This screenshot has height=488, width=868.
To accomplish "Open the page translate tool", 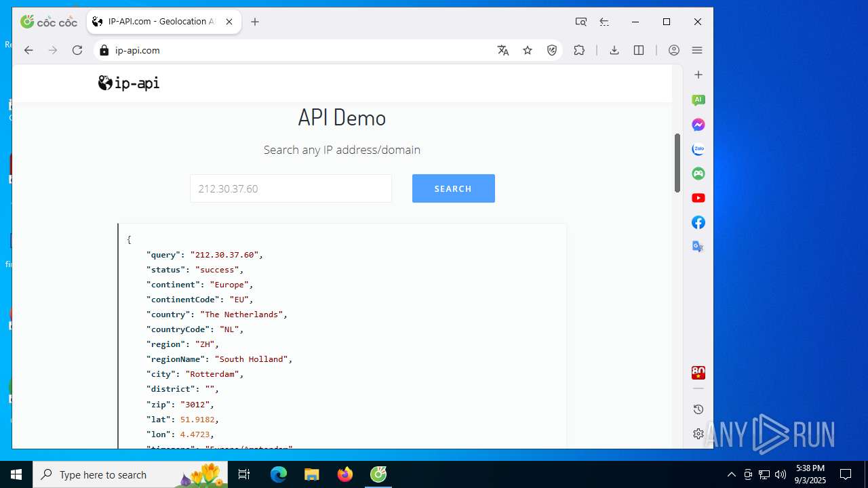I will click(503, 50).
